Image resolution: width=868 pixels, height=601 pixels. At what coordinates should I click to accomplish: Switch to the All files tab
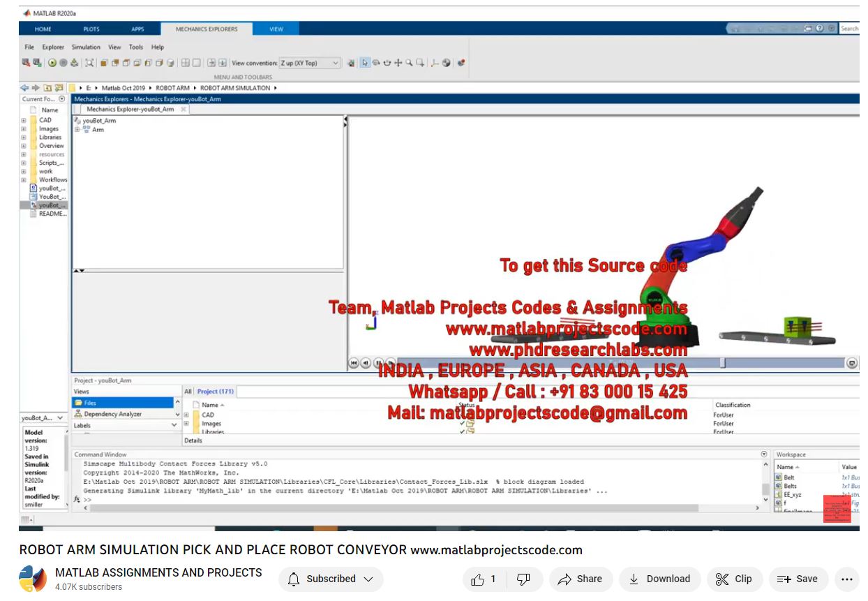(x=188, y=392)
